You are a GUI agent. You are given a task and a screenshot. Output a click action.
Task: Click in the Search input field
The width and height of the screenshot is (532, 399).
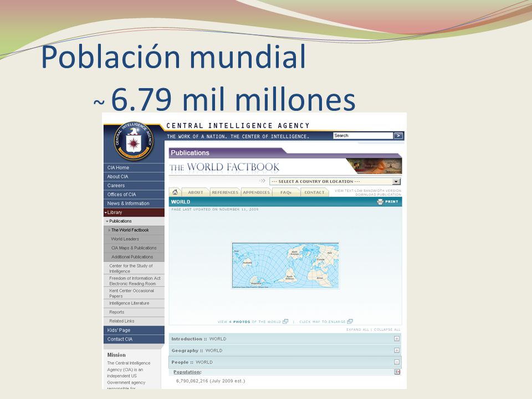pos(363,136)
